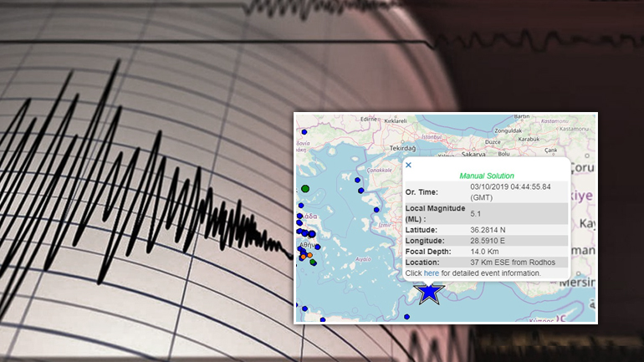Viewport: 644px width, 362px height.
Task: Click the rightmost orange earthquake marker
Action: 309,255
